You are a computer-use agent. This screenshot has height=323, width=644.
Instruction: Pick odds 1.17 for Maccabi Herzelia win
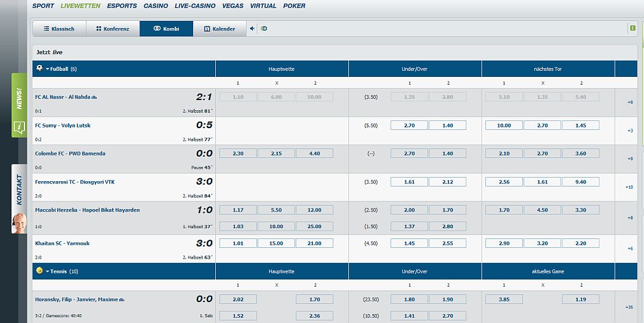tap(238, 210)
